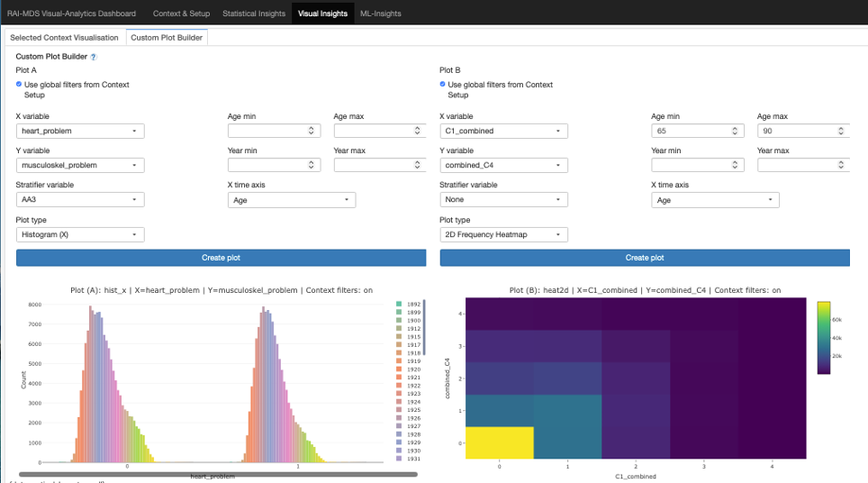The height and width of the screenshot is (483, 868).
Task: Click Plot A Year min input field
Action: pyautogui.click(x=274, y=165)
